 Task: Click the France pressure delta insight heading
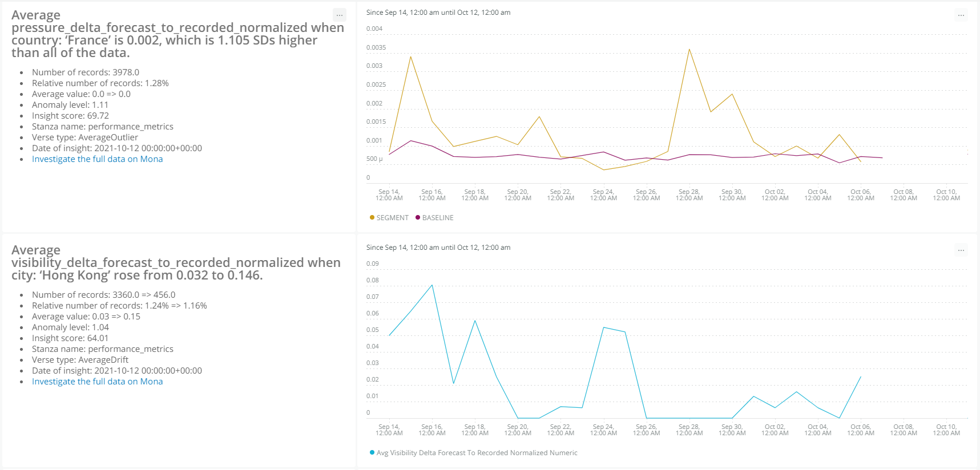pos(178,34)
